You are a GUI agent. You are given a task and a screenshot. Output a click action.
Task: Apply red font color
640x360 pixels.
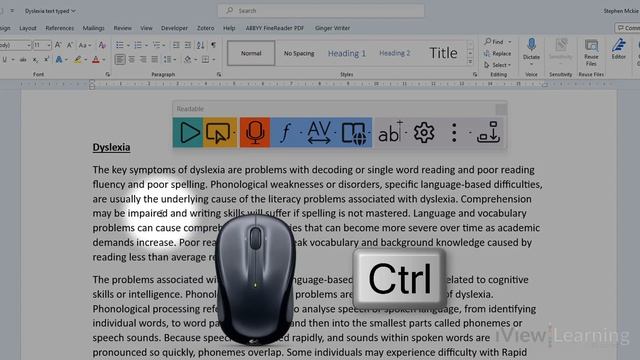point(96,60)
